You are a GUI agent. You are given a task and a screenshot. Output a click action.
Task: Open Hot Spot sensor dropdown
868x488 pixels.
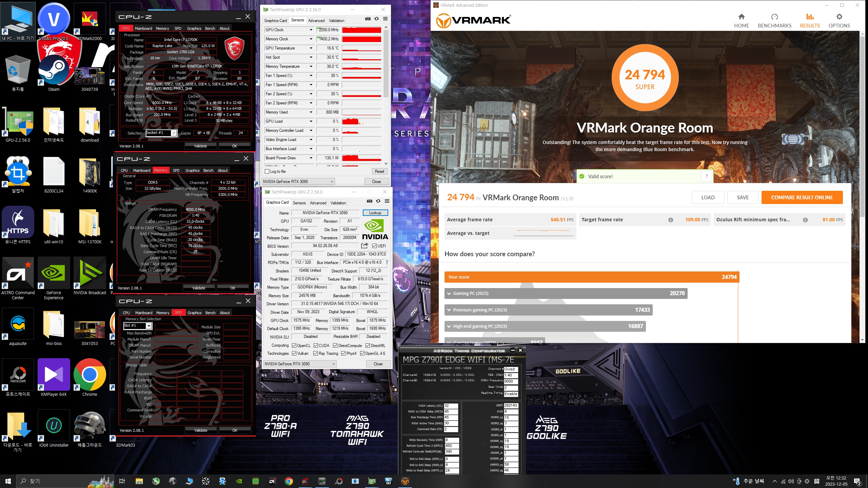pos(311,57)
